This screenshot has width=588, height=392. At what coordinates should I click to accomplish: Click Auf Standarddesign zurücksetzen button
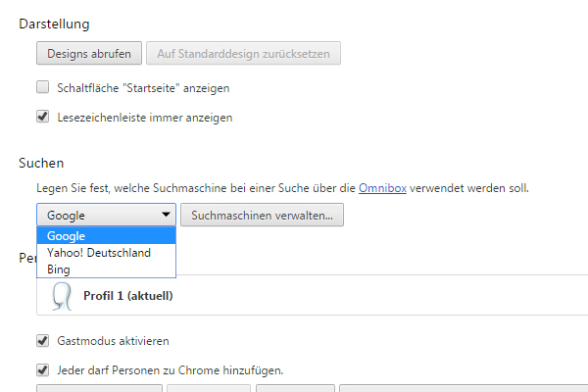click(244, 53)
